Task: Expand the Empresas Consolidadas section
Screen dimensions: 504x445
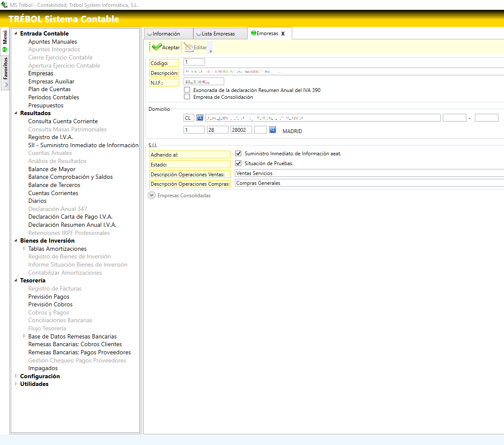Action: point(152,195)
